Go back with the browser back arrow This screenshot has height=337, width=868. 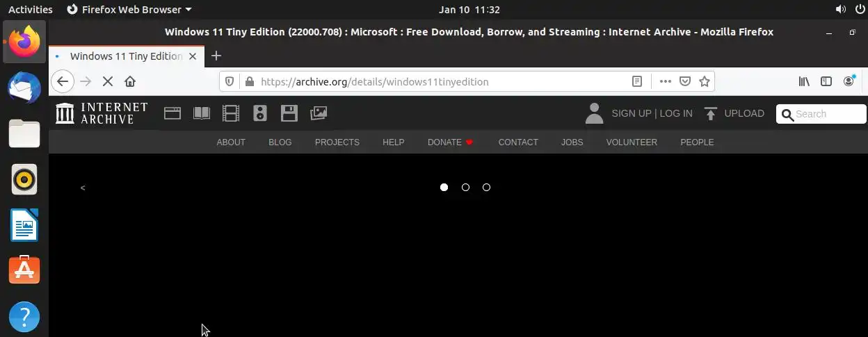pos(63,81)
